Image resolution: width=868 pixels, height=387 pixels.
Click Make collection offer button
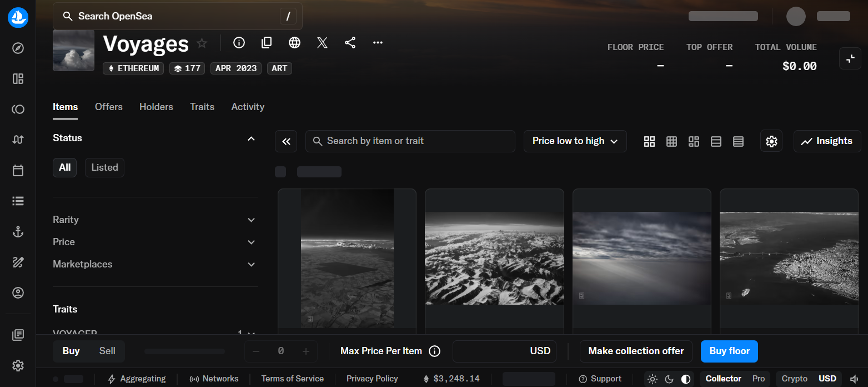pyautogui.click(x=636, y=351)
